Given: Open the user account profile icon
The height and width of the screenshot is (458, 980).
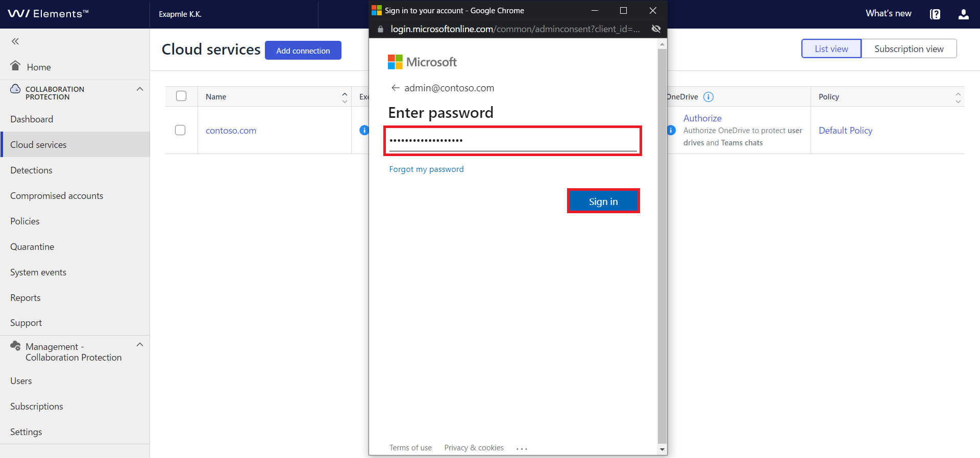Looking at the screenshot, I should (x=963, y=14).
